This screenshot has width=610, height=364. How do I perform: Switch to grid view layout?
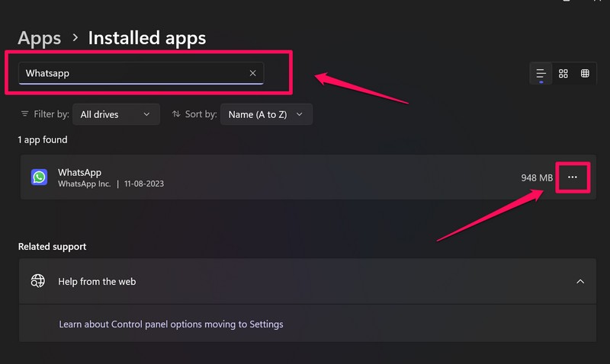point(563,74)
